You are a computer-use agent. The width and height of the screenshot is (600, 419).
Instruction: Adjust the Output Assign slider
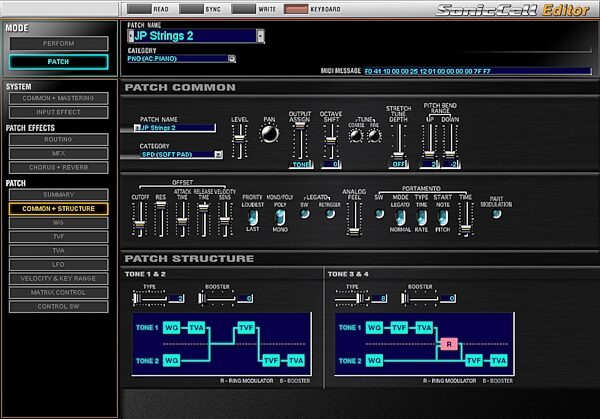coord(300,141)
